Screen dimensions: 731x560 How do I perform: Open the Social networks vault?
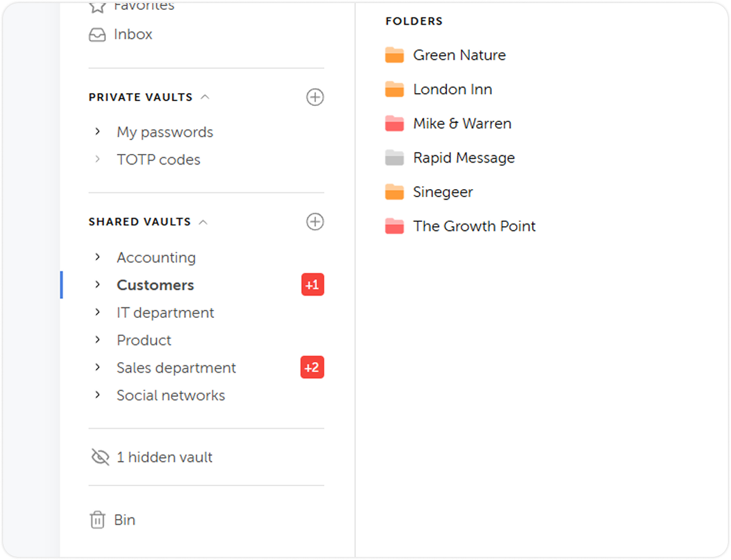tap(171, 395)
